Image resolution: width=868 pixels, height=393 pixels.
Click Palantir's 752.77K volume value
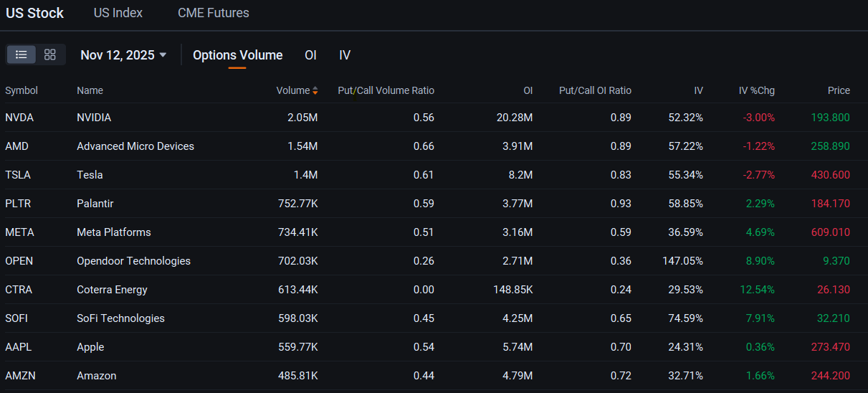(x=298, y=204)
